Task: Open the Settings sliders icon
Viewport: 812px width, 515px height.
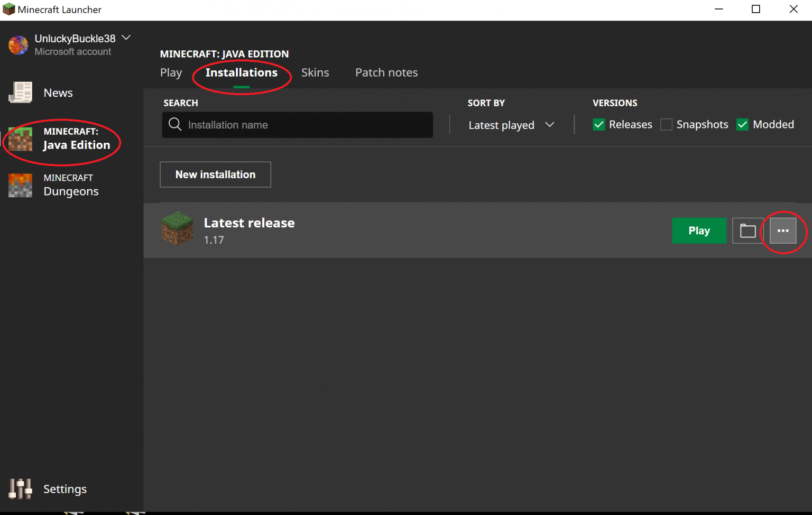Action: coord(21,489)
